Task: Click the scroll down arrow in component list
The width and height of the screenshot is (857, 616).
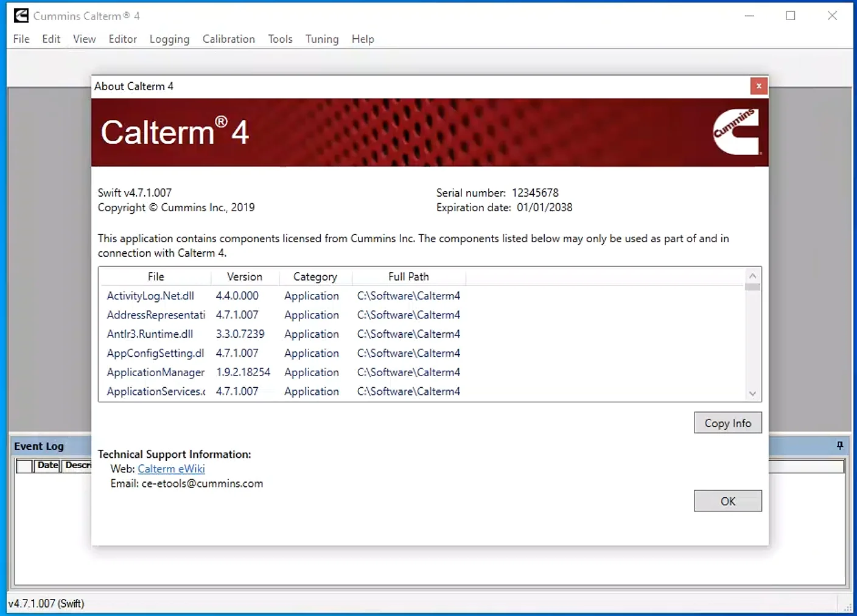Action: click(753, 394)
